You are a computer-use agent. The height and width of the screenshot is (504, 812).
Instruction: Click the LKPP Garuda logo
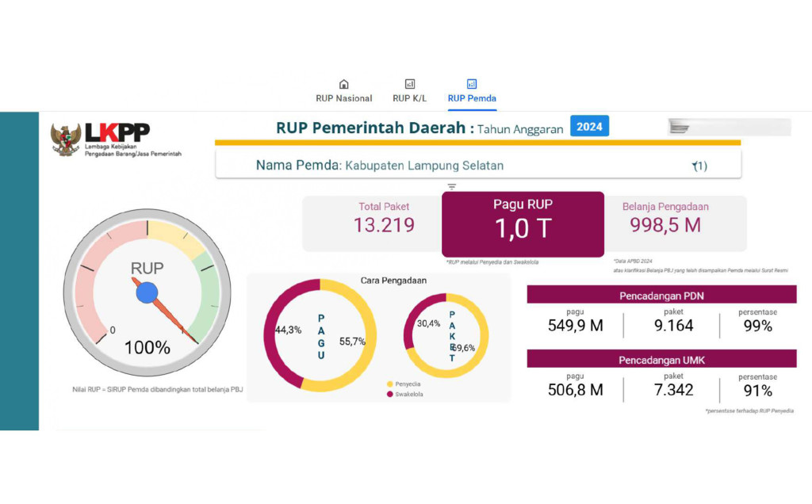66,139
